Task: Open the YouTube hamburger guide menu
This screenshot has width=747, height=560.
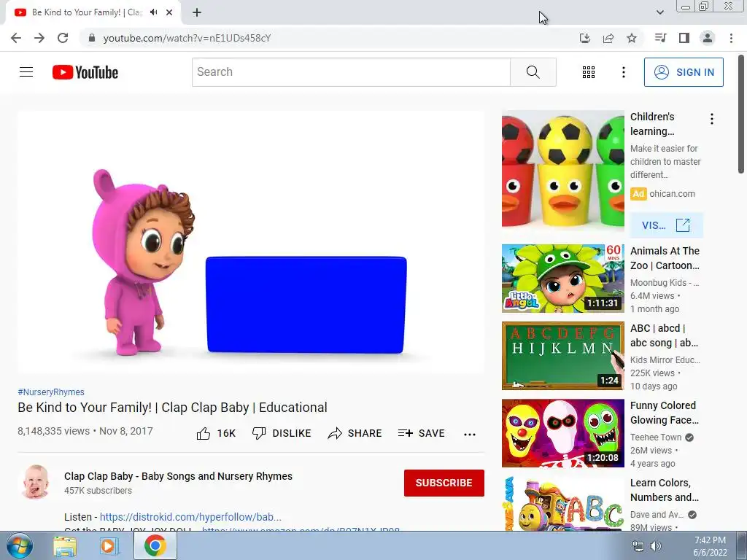Action: [x=26, y=72]
